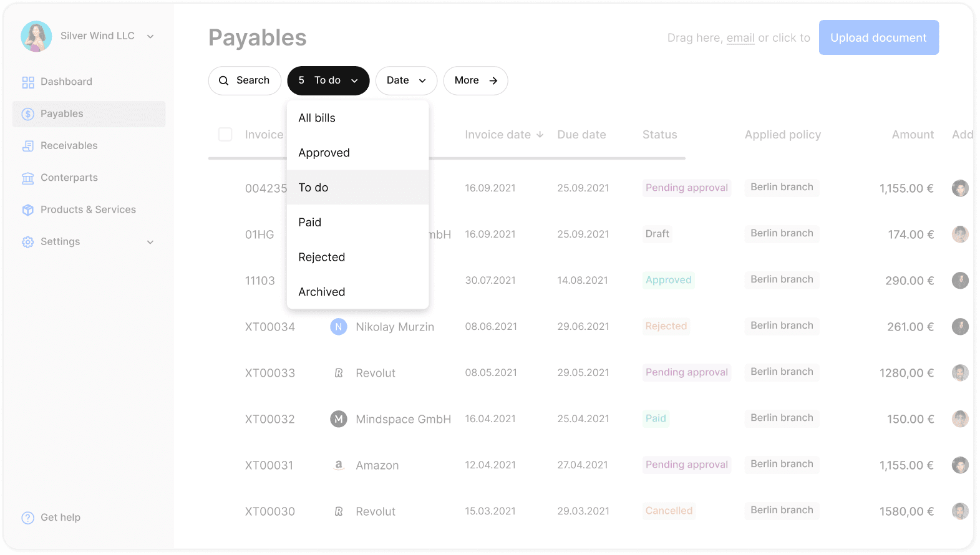Image resolution: width=980 pixels, height=555 pixels.
Task: Toggle the select-all invoices checkbox
Action: [x=225, y=135]
